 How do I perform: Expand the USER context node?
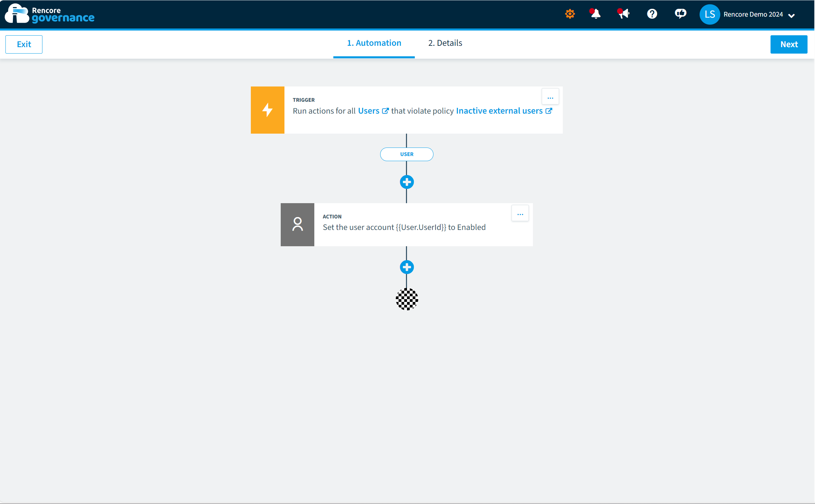click(407, 154)
